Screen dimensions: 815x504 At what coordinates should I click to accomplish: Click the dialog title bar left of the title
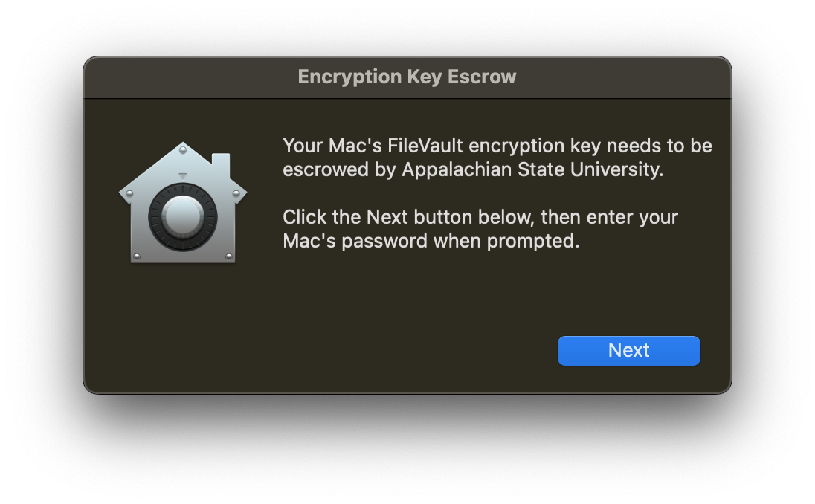186,77
